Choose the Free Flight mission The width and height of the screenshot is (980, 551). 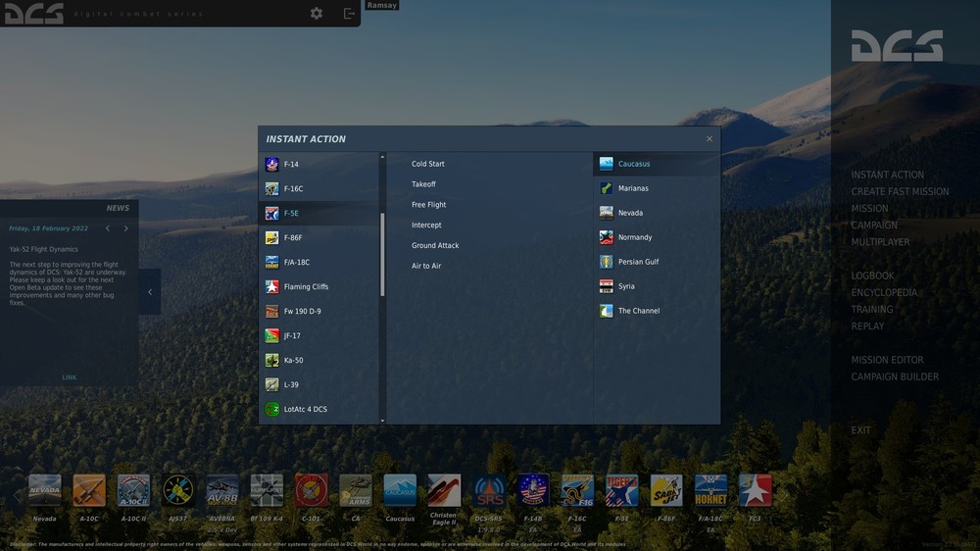coord(429,205)
